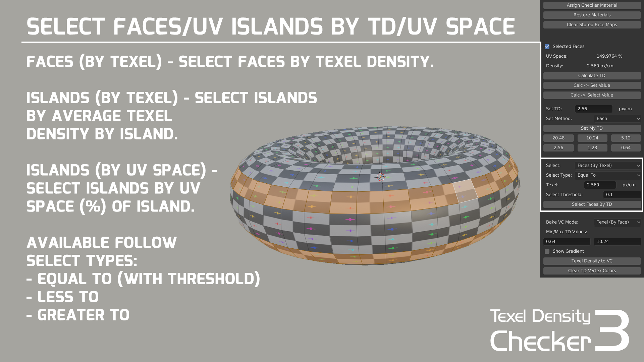
Task: Click the Set My TD button
Action: click(592, 128)
